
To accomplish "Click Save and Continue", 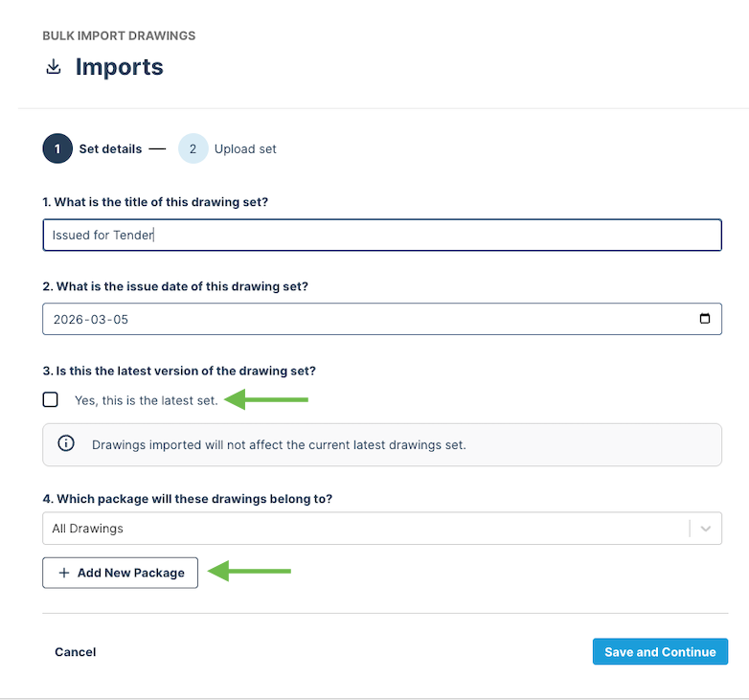I will pos(660,652).
